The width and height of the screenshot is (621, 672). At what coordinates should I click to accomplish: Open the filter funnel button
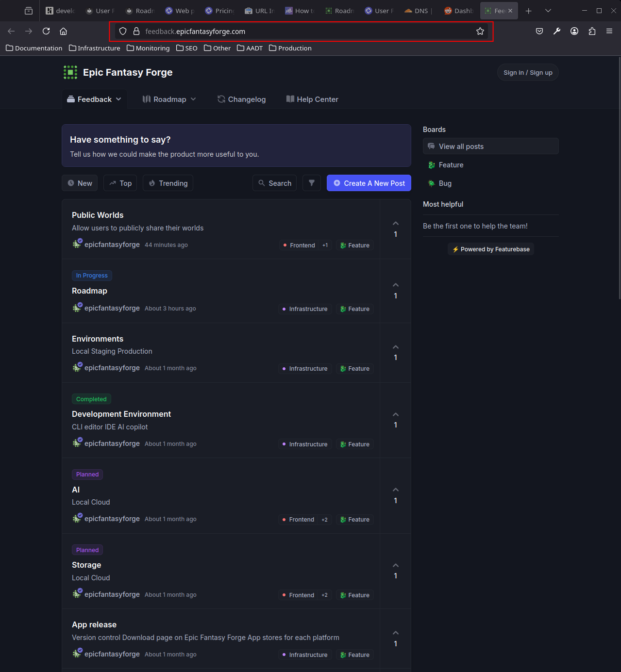pyautogui.click(x=312, y=183)
